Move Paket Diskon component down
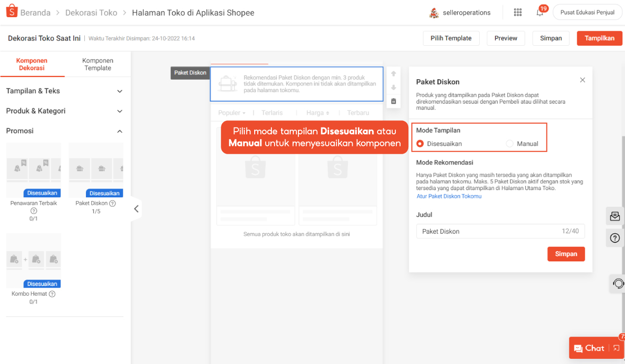This screenshot has height=364, width=625. tap(393, 87)
